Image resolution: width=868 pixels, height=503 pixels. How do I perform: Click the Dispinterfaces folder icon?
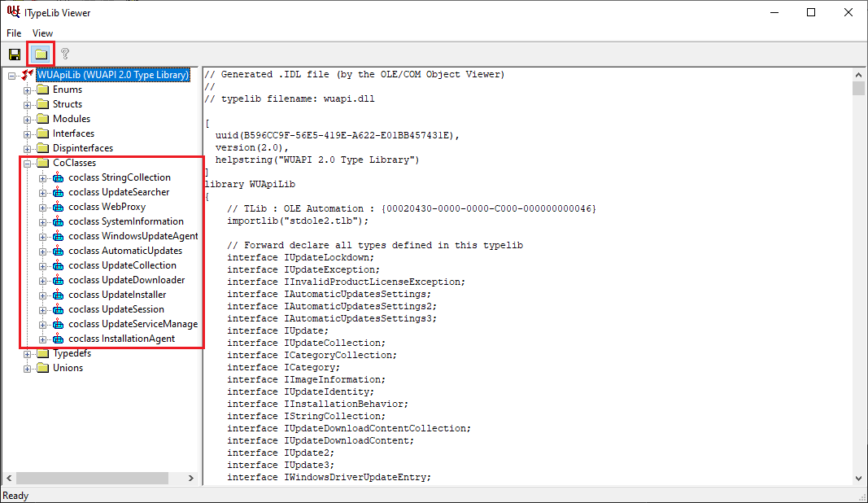click(x=43, y=148)
